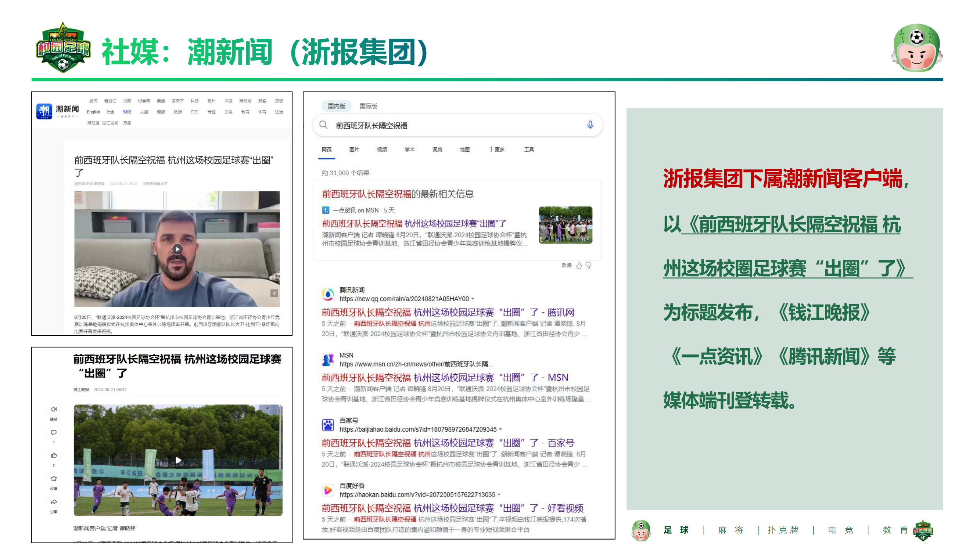This screenshot has height=551, width=980.
Task: Click the green helmet mascot in header
Action: click(x=917, y=48)
